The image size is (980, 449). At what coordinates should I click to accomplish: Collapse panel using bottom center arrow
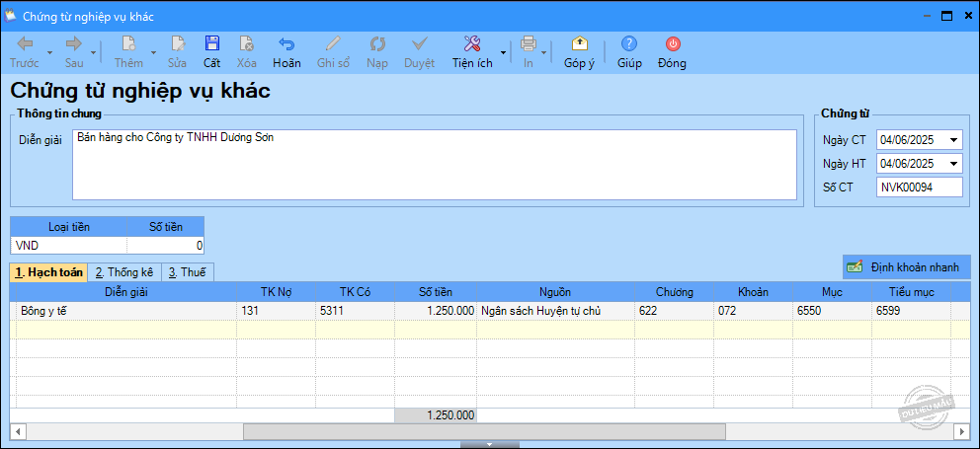click(489, 445)
